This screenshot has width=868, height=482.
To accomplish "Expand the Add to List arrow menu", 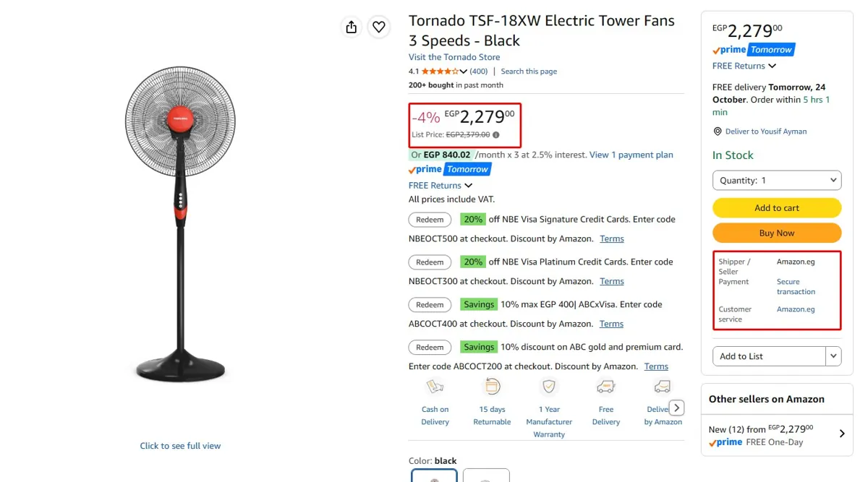I will pyautogui.click(x=834, y=356).
